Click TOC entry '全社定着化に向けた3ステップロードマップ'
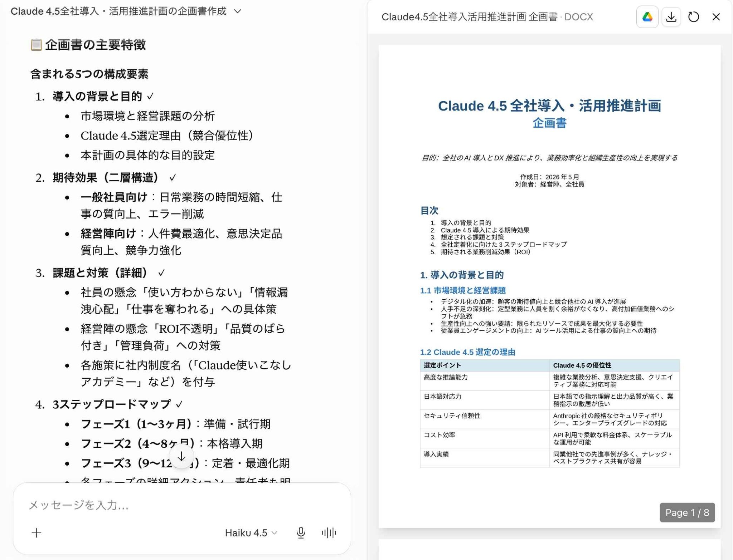Screen dimensions: 733x560 (504, 245)
